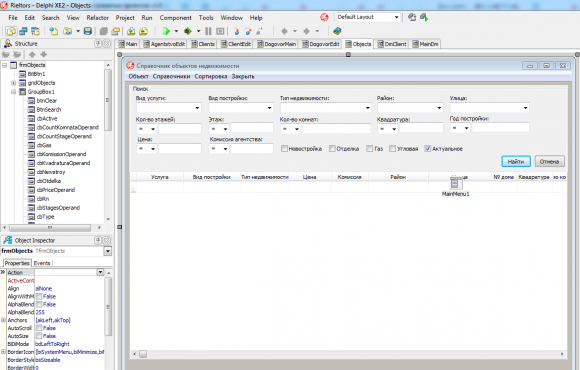Enable the Газ checkbox
The width and height of the screenshot is (580, 370).
pyautogui.click(x=370, y=149)
